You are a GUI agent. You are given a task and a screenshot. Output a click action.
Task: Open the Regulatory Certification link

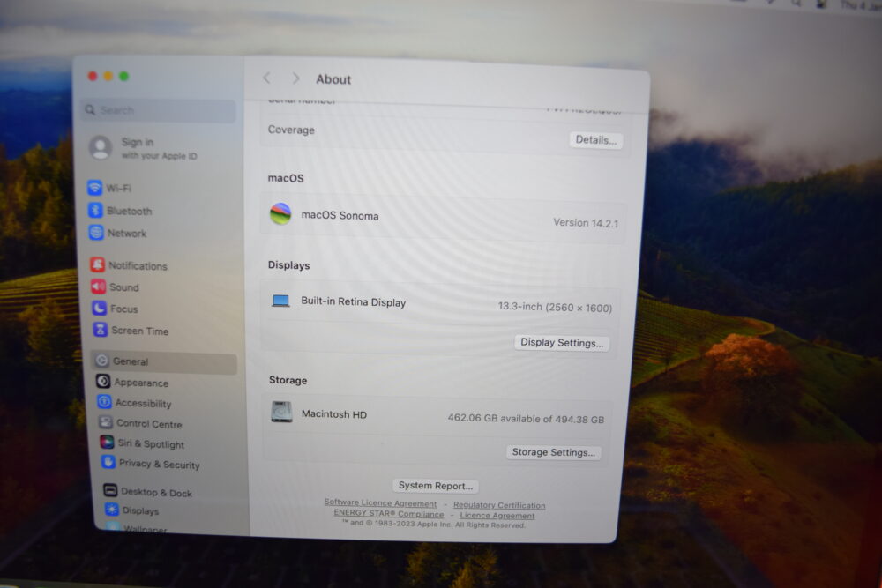pyautogui.click(x=499, y=505)
